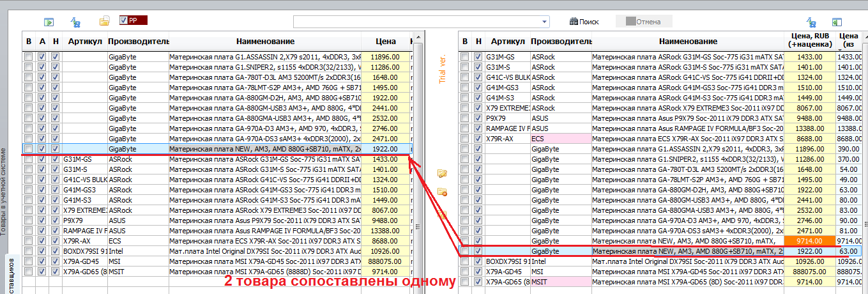Untick column A checkbox for left BOXDX79SI row
The height and width of the screenshot is (294, 868).
(x=42, y=251)
